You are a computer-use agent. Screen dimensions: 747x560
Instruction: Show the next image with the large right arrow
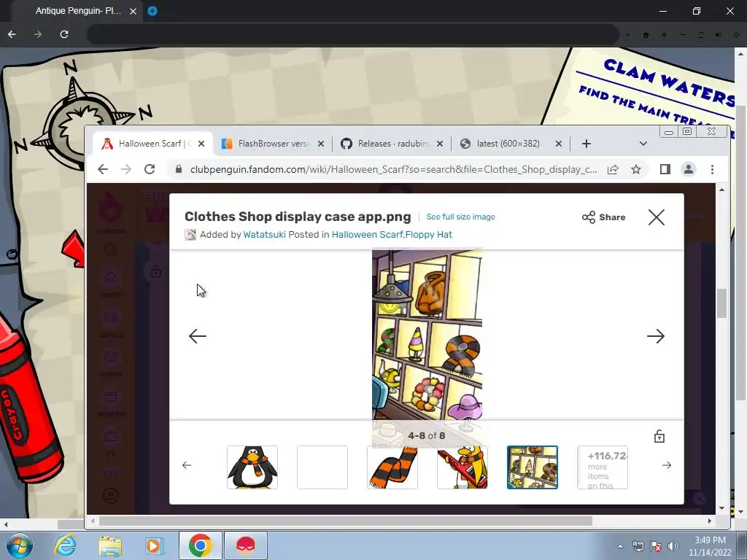(x=656, y=335)
